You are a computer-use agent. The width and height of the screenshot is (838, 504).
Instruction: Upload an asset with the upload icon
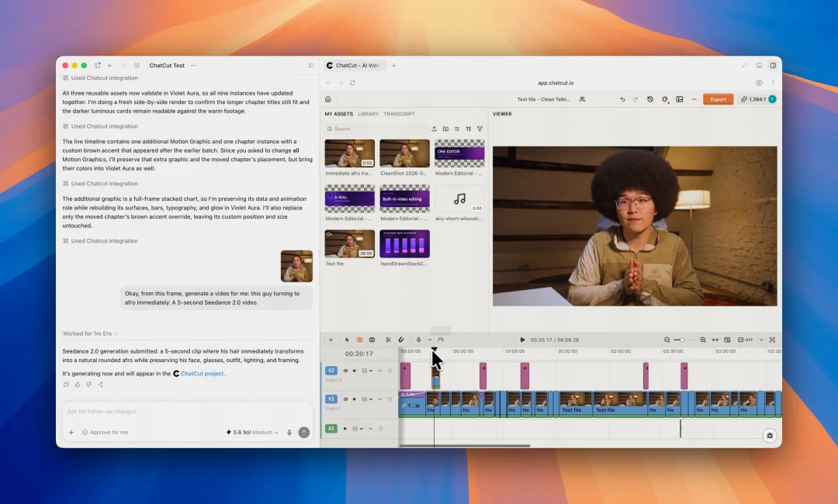434,129
